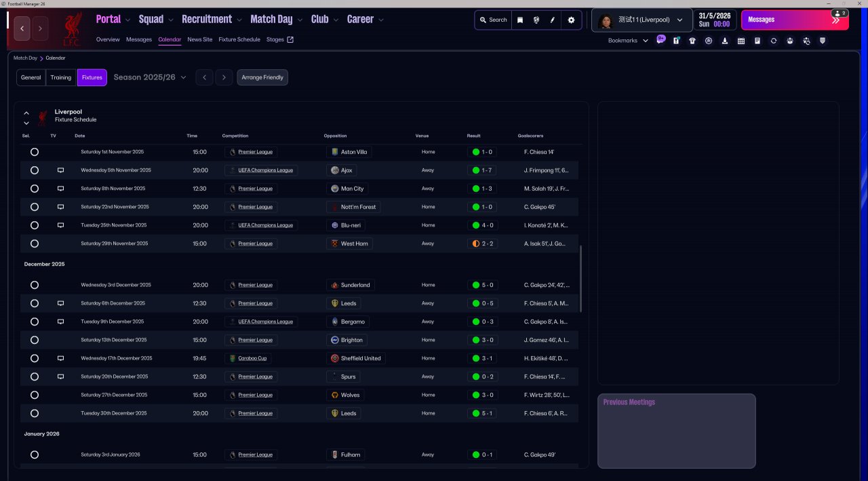Click the Match Day breadcrumb
Image resolution: width=868 pixels, height=481 pixels.
(25, 58)
